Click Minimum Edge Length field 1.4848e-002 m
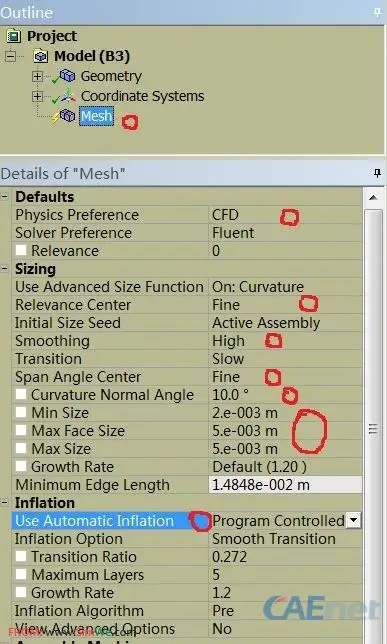Viewport: 387px width, 644px height. click(x=286, y=485)
